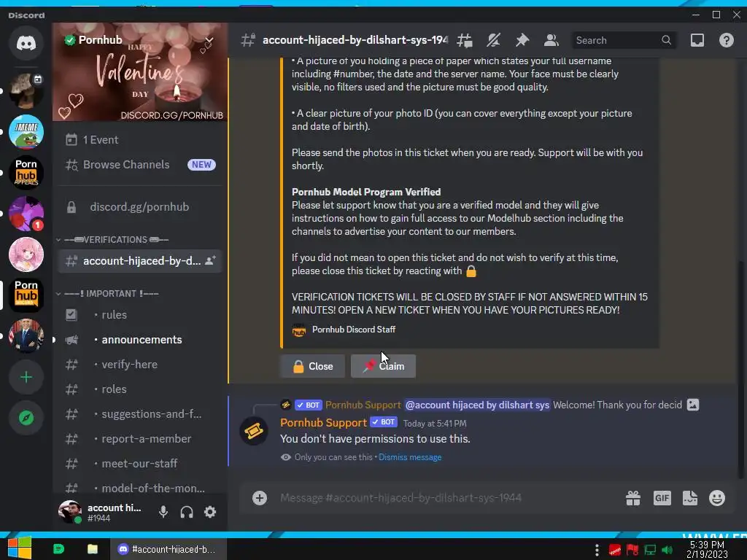
Task: Open the MEME server icon
Action: pos(26,132)
